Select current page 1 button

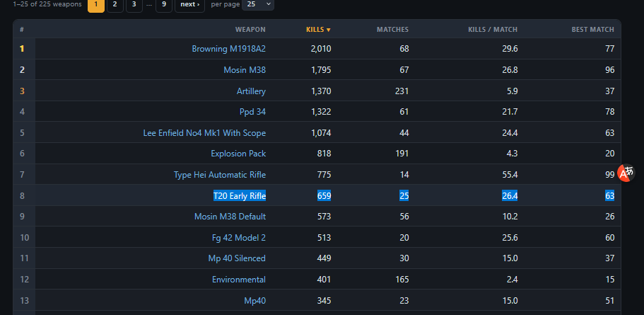[x=96, y=4]
